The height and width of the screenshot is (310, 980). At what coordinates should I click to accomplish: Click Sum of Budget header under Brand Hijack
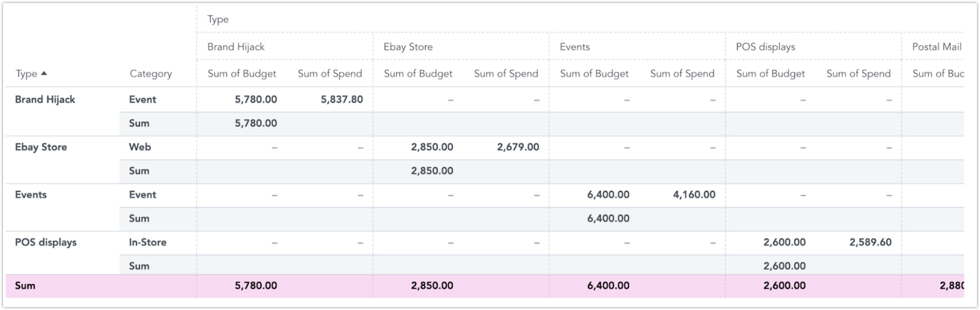point(242,74)
